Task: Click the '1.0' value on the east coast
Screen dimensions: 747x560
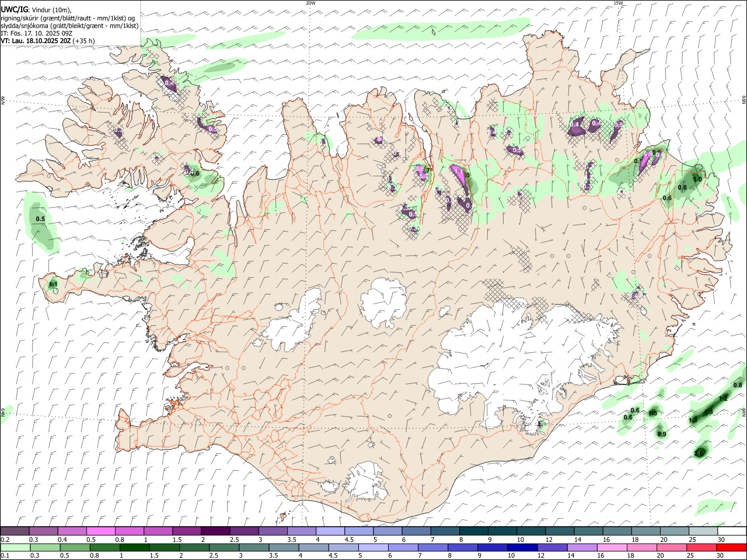Action: (697, 179)
